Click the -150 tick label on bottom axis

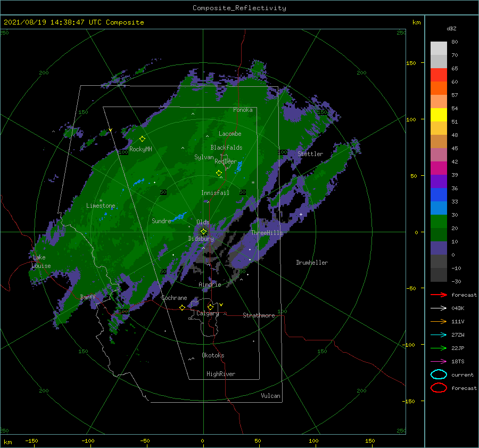coord(31,441)
